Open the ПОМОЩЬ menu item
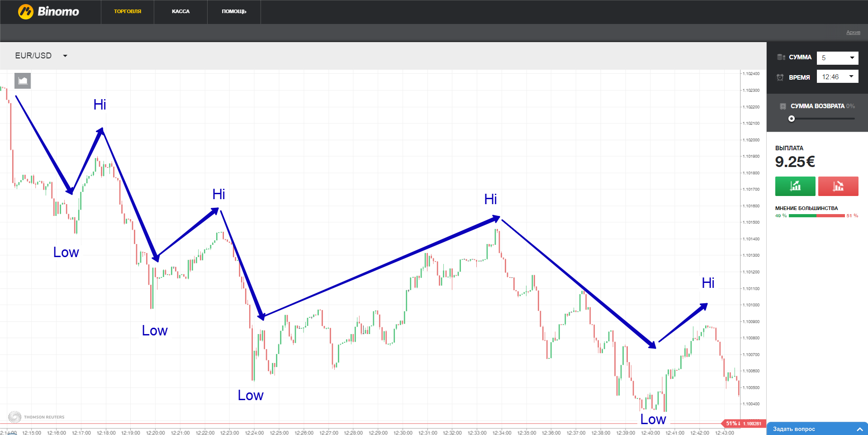The image size is (868, 435). pyautogui.click(x=234, y=12)
